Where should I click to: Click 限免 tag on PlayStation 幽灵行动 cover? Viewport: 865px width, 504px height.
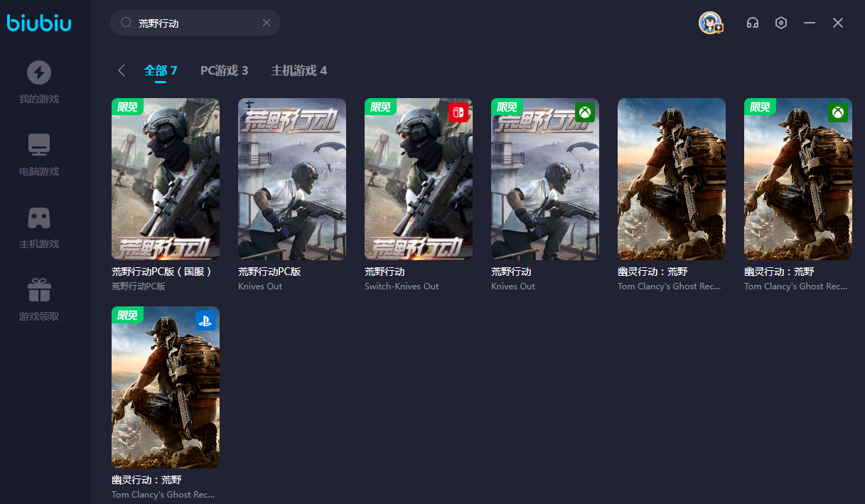128,315
